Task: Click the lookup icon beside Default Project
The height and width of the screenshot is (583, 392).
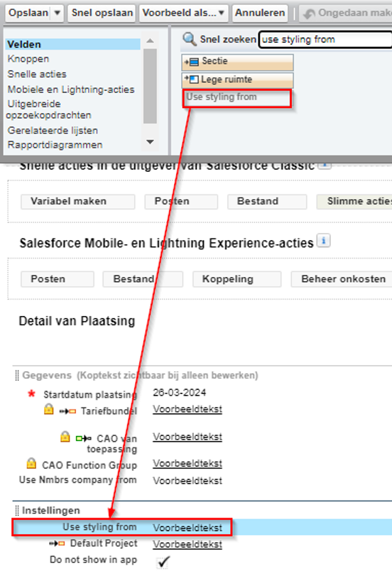Action: tap(57, 543)
